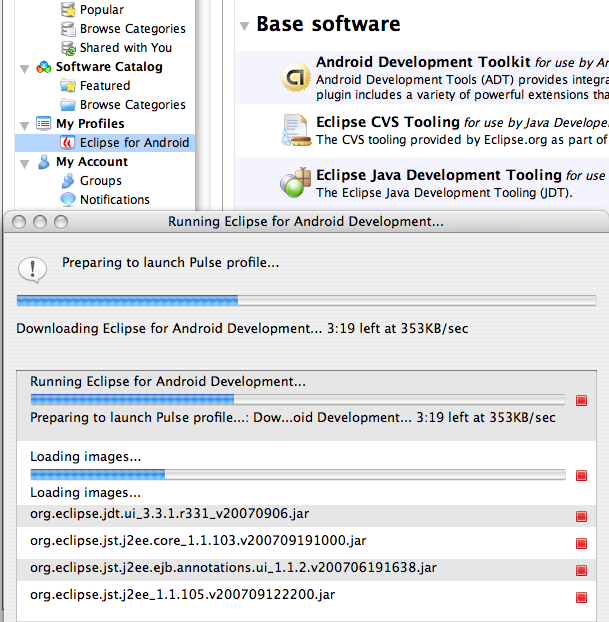Collapse the My Profiles tree node
Viewport: 609px width, 622px height.
[25, 126]
